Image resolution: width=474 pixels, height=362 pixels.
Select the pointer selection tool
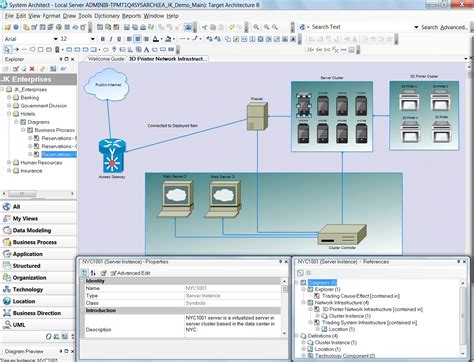pyautogui.click(x=7, y=50)
